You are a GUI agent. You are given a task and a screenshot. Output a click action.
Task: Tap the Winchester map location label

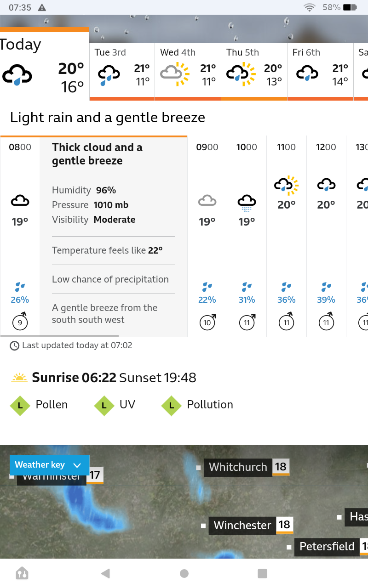pos(242,525)
